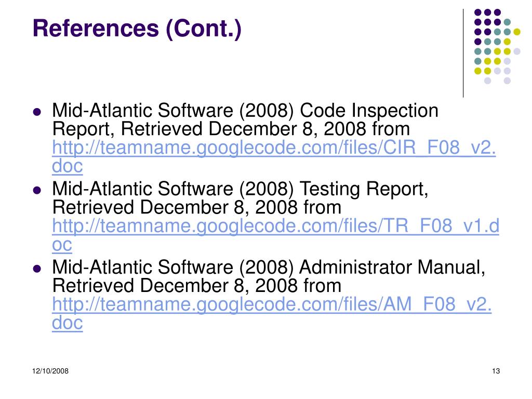Click the yellow dot at the decoration's right edge

point(517,32)
